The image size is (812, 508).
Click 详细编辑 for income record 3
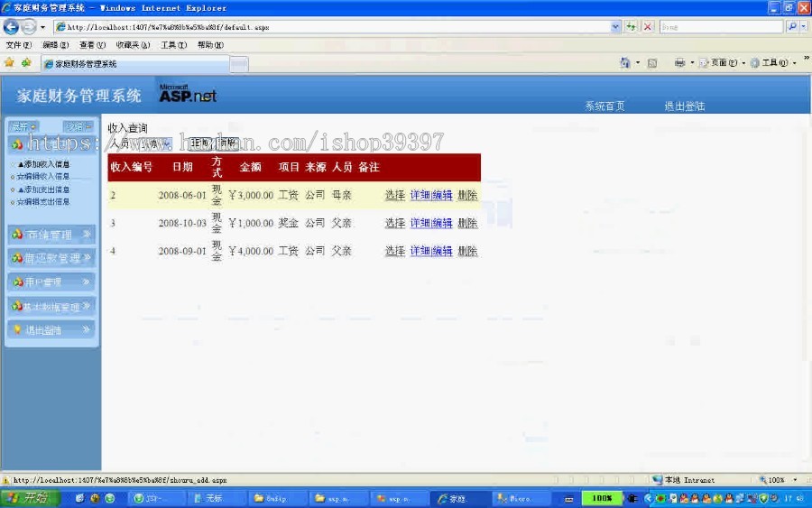coord(431,223)
